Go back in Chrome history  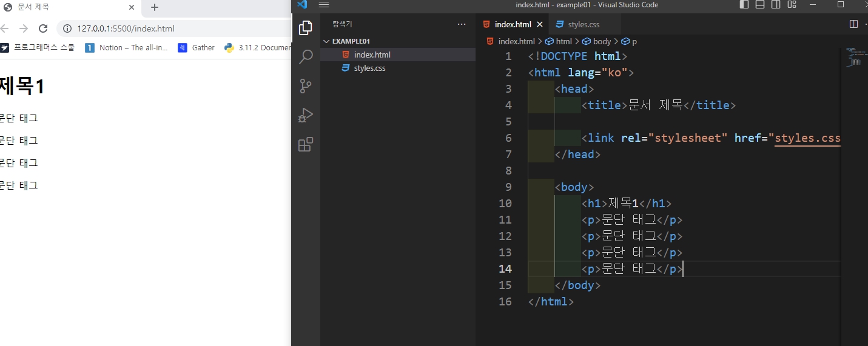(x=4, y=28)
